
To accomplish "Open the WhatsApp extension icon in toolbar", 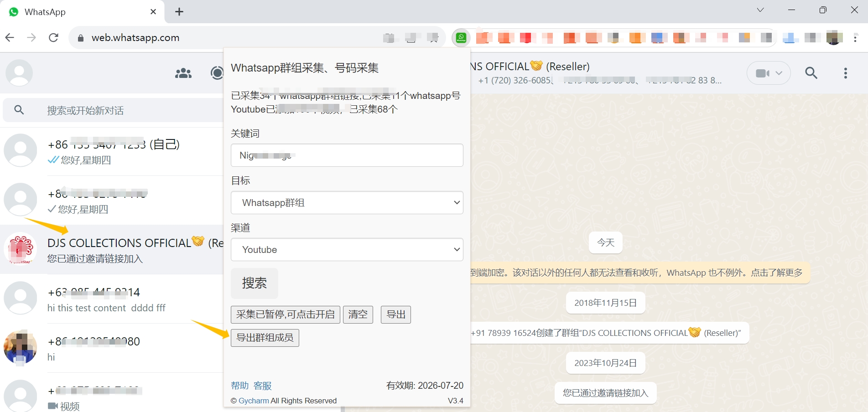I will pos(461,37).
